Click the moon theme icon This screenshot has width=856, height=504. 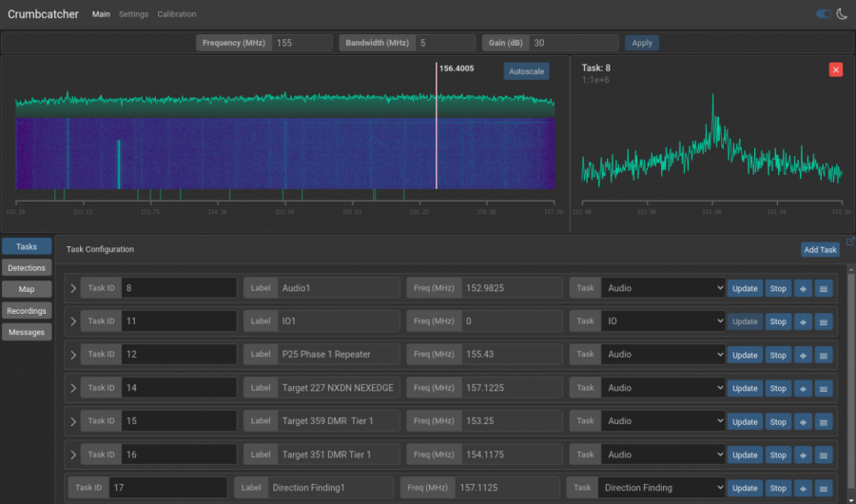[842, 14]
